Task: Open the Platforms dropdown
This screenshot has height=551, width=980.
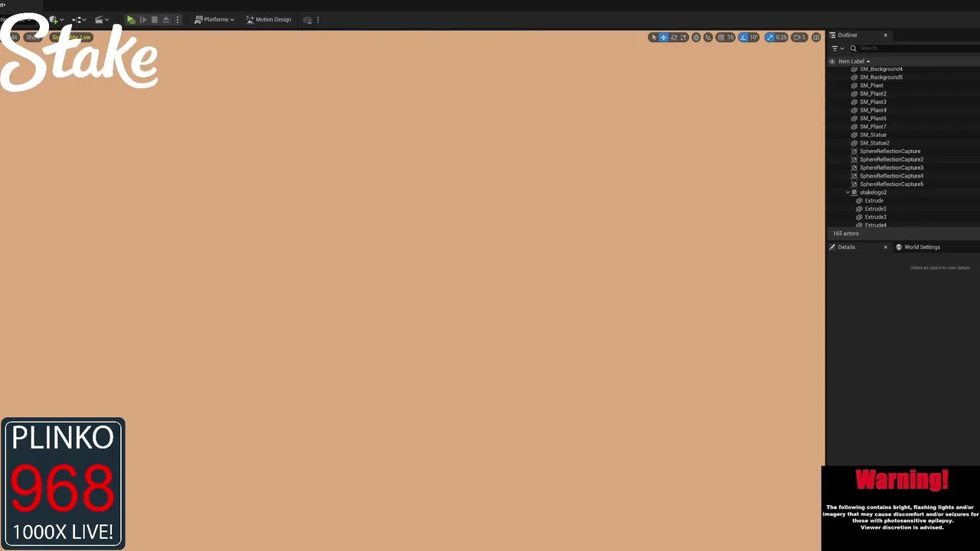Action: coord(214,20)
